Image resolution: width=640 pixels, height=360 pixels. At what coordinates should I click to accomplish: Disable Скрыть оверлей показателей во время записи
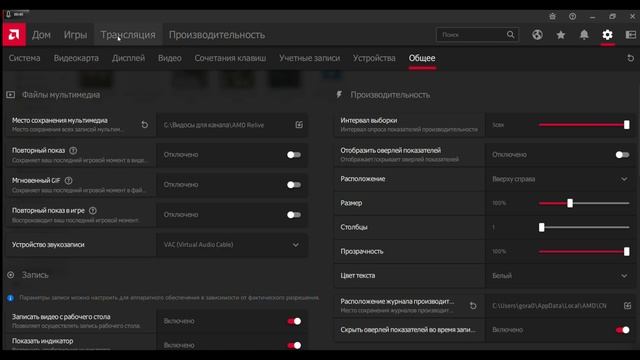pos(622,330)
